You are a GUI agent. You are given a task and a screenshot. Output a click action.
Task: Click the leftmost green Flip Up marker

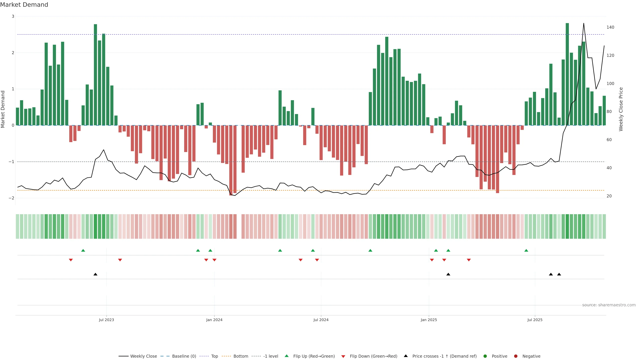point(83,250)
